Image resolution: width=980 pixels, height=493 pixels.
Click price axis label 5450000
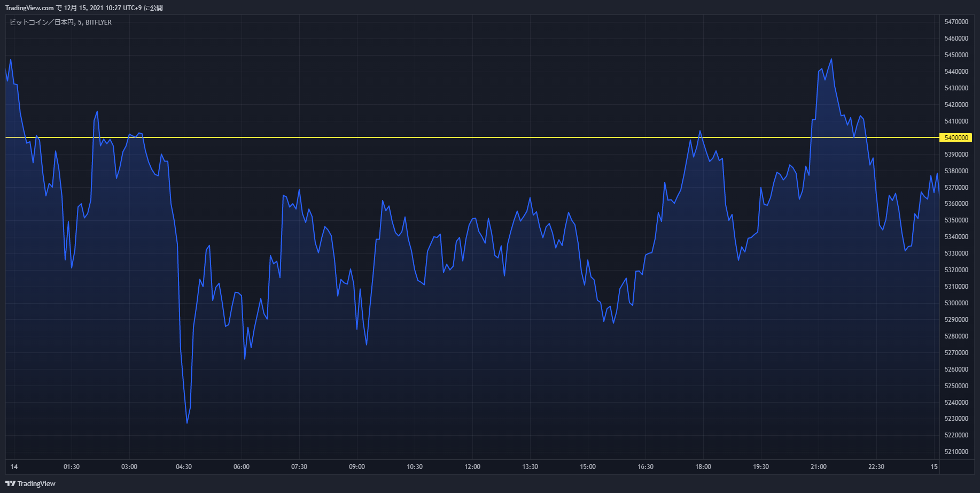[x=956, y=55]
